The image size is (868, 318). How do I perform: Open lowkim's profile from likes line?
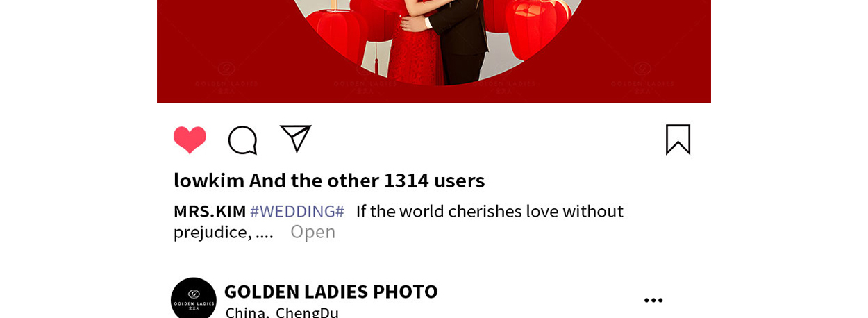pyautogui.click(x=209, y=181)
